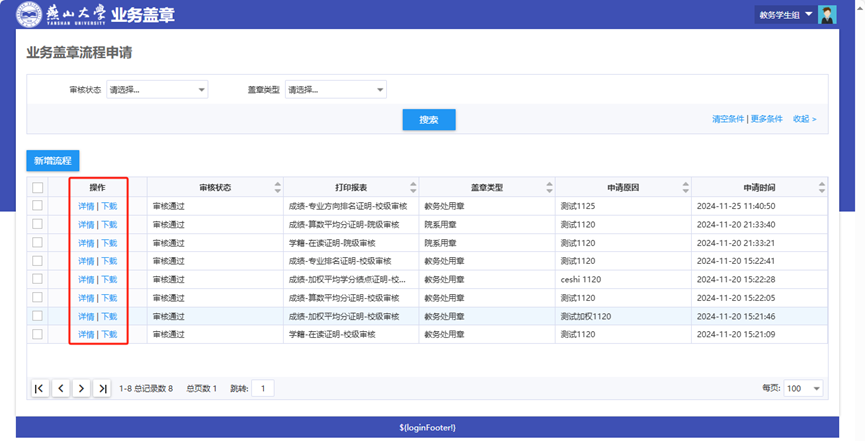This screenshot has width=865, height=441.
Task: Click the user avatar in header
Action: pos(827,14)
